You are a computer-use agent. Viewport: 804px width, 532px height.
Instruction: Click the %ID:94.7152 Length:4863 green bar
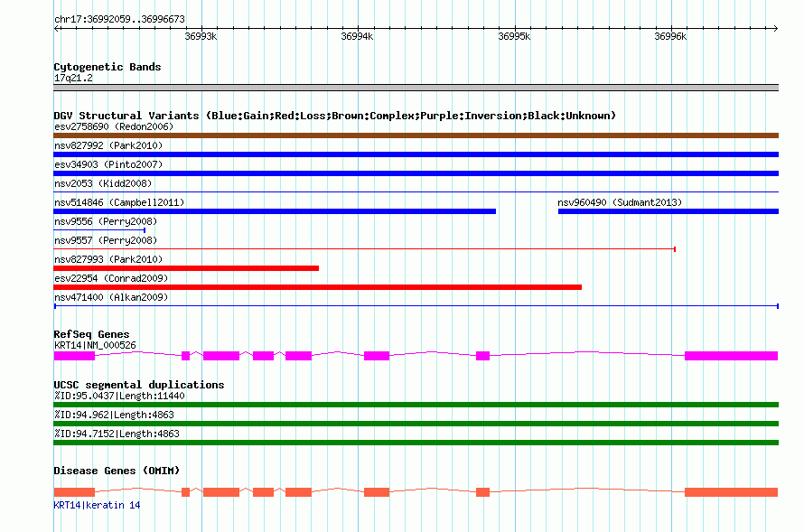click(x=416, y=443)
